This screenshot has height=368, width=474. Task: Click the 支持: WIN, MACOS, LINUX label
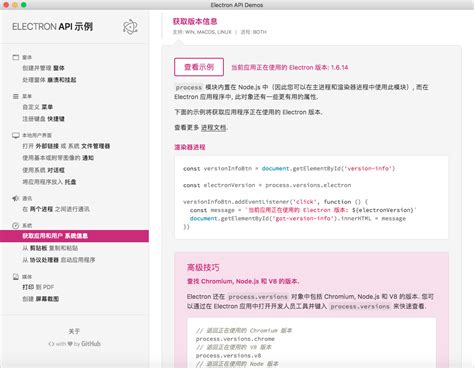coord(202,32)
